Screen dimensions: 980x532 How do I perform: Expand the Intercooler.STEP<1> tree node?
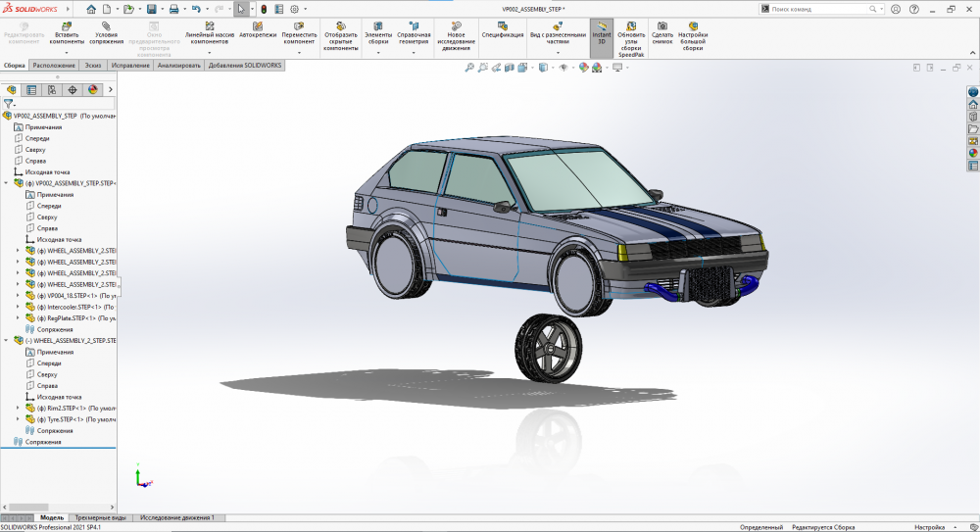click(x=18, y=307)
